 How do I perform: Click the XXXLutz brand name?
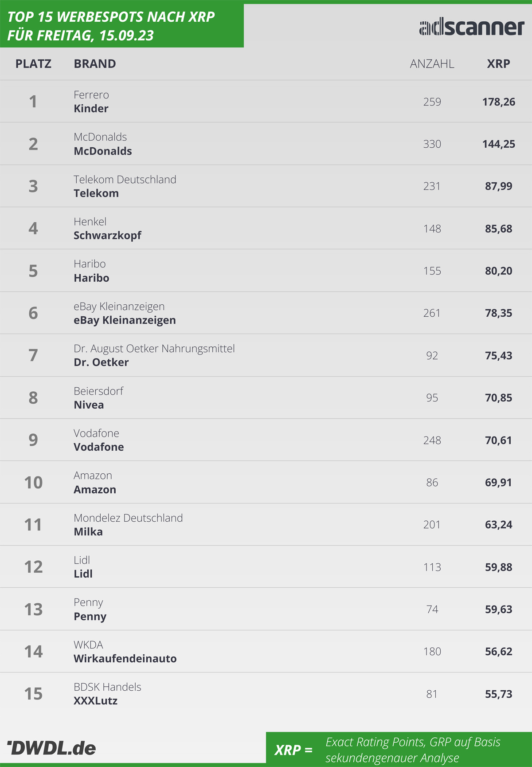[96, 700]
